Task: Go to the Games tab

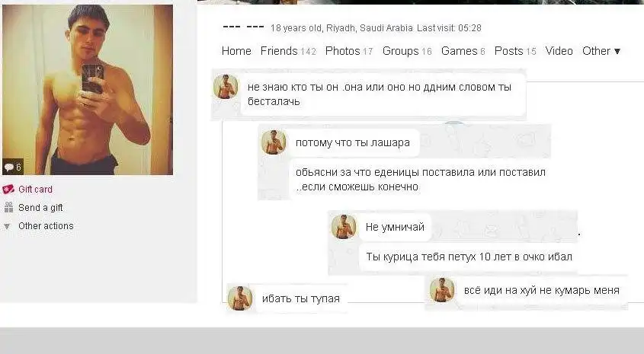Action: (x=463, y=51)
